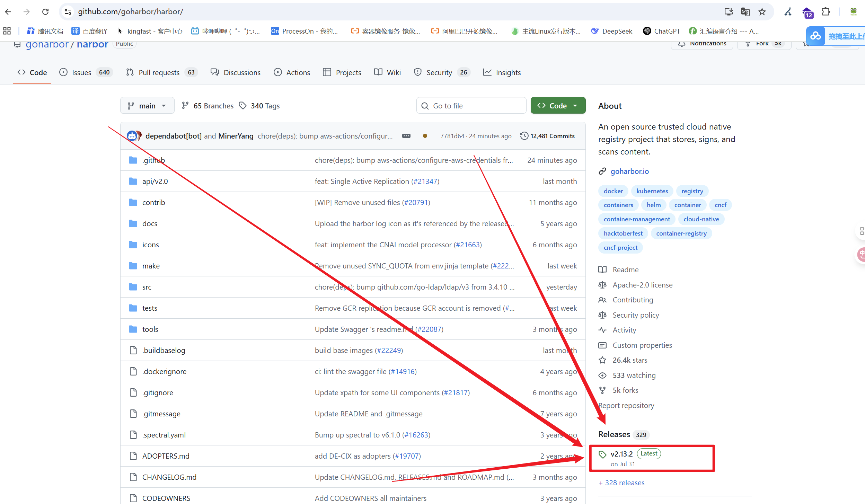Open the 百度翻译 bookmark

(x=90, y=31)
